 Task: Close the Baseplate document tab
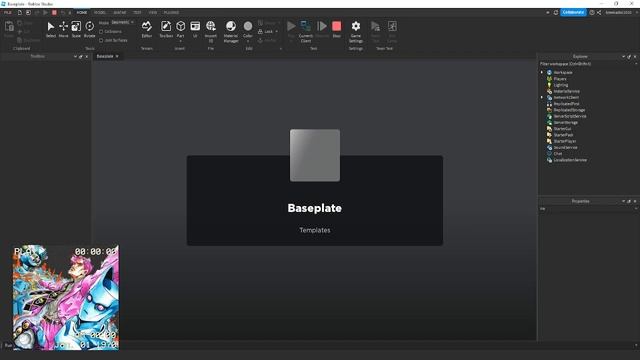(x=117, y=56)
